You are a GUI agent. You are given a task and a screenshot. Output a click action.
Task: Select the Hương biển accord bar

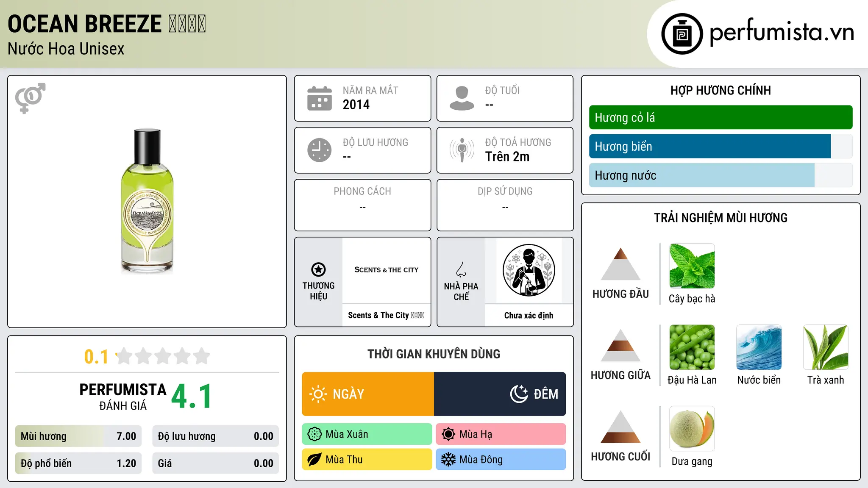(x=721, y=146)
